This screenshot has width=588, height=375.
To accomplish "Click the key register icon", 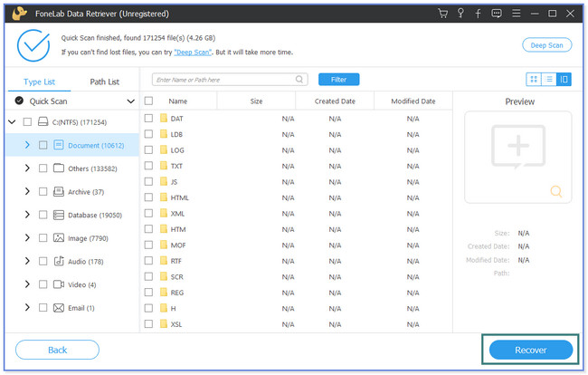I will (x=460, y=14).
